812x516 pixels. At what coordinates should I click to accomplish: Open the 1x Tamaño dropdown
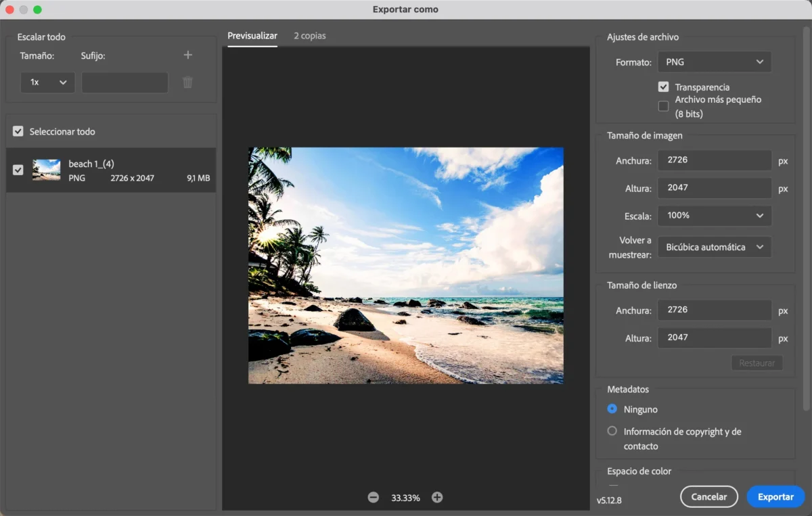47,83
